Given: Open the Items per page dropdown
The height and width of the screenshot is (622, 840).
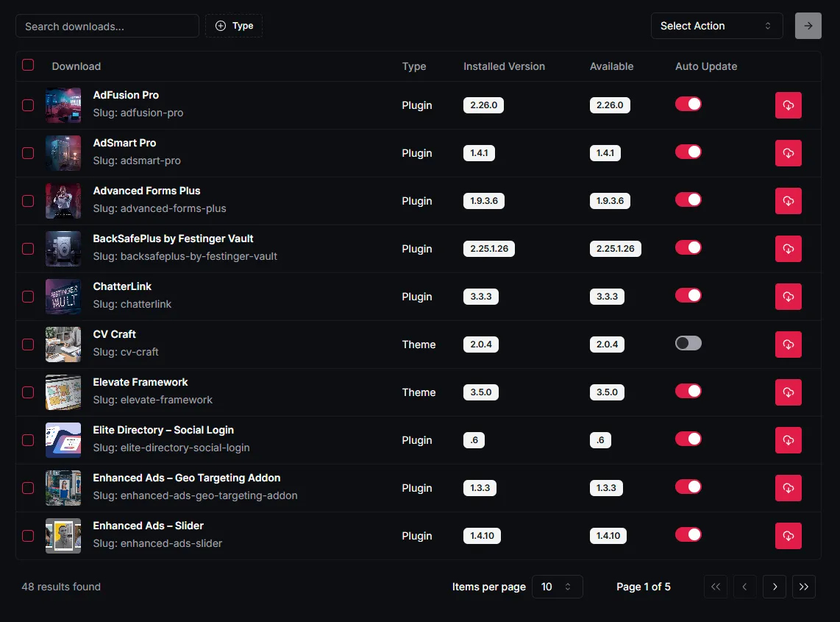Looking at the screenshot, I should click(x=557, y=587).
